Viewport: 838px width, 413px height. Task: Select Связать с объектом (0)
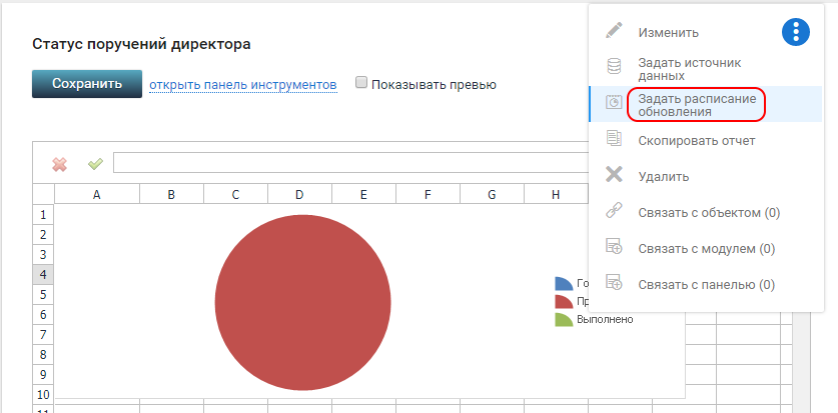[x=709, y=213]
